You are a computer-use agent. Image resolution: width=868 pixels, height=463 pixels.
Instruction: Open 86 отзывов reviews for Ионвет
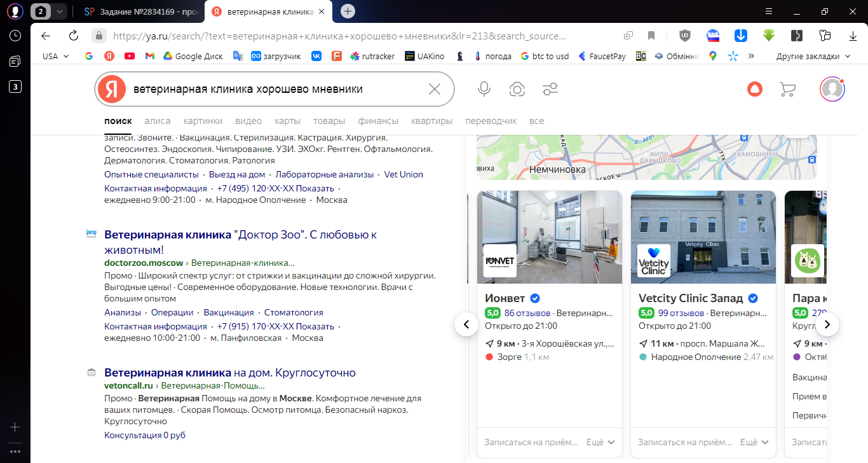coord(527,313)
